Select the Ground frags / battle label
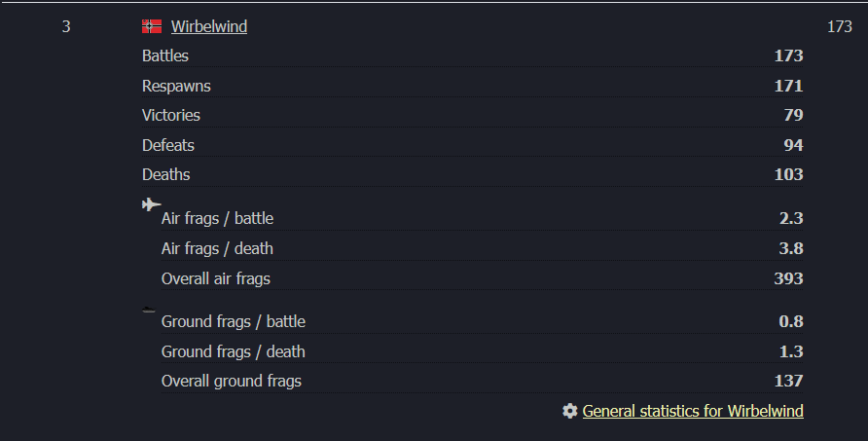The image size is (868, 441). (x=233, y=321)
